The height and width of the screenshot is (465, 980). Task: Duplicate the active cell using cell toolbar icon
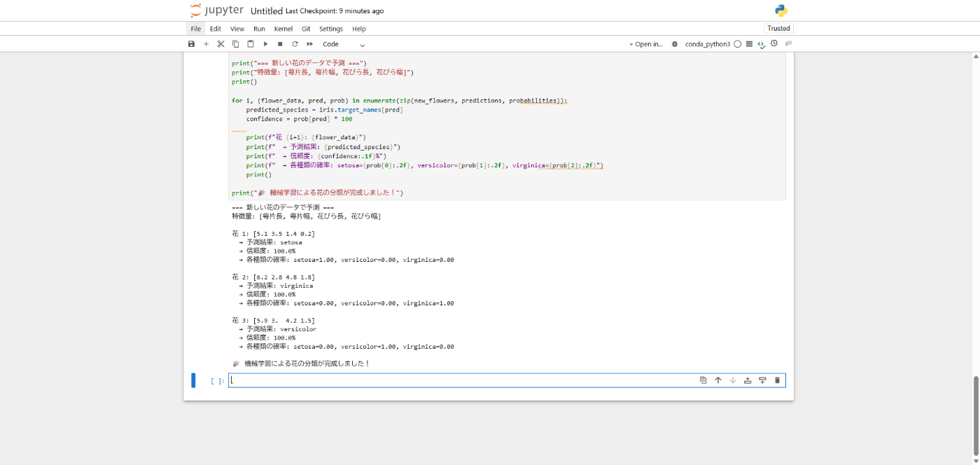(x=703, y=380)
